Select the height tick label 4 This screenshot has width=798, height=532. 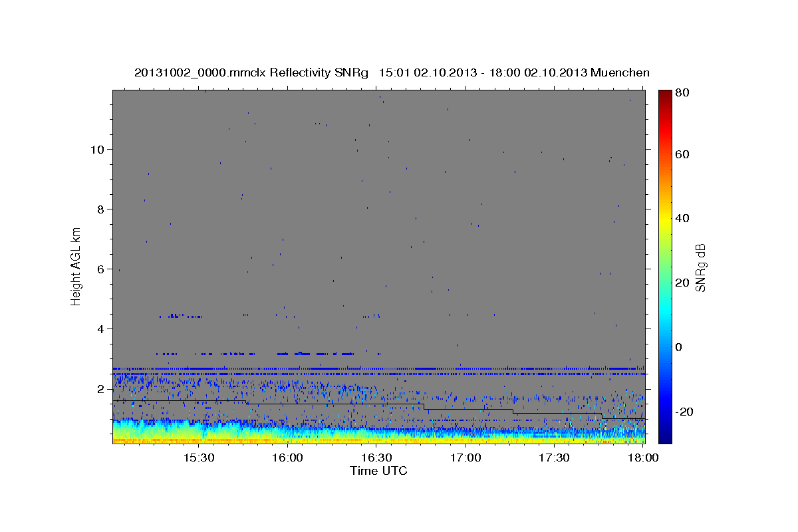click(x=100, y=329)
